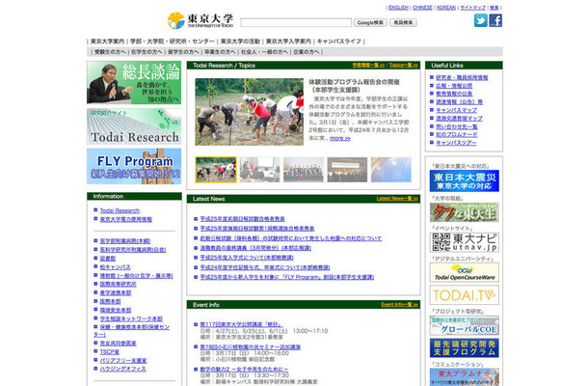This screenshot has height=386, width=588.
Task: Open the タフな東大生 banner
Action: [x=465, y=212]
